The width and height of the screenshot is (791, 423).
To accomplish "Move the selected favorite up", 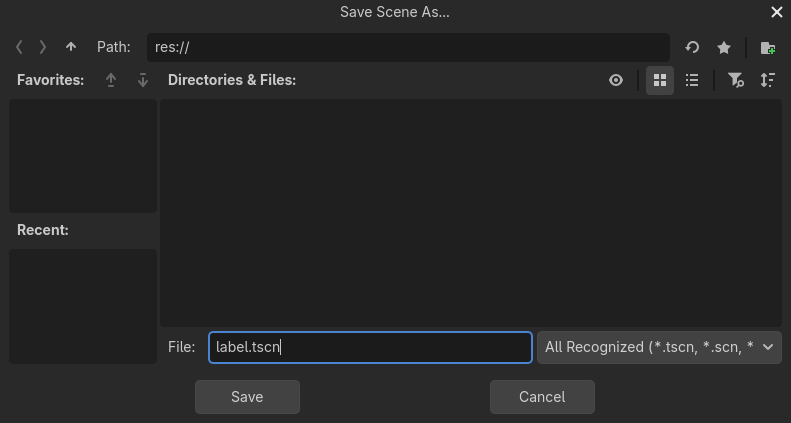I will [x=111, y=80].
